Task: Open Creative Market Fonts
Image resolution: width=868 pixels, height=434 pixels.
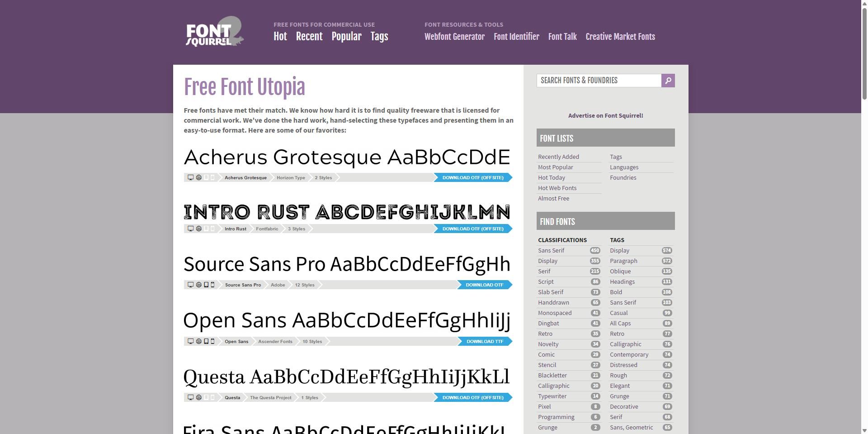Action: pos(620,37)
